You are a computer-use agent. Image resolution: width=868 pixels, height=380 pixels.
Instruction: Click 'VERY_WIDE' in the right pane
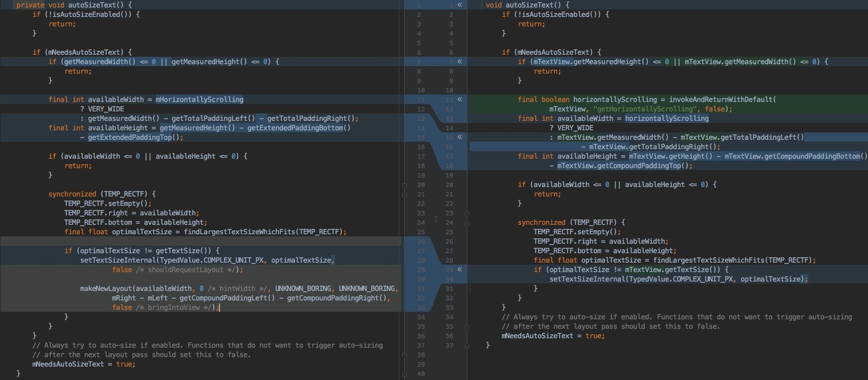tap(575, 128)
